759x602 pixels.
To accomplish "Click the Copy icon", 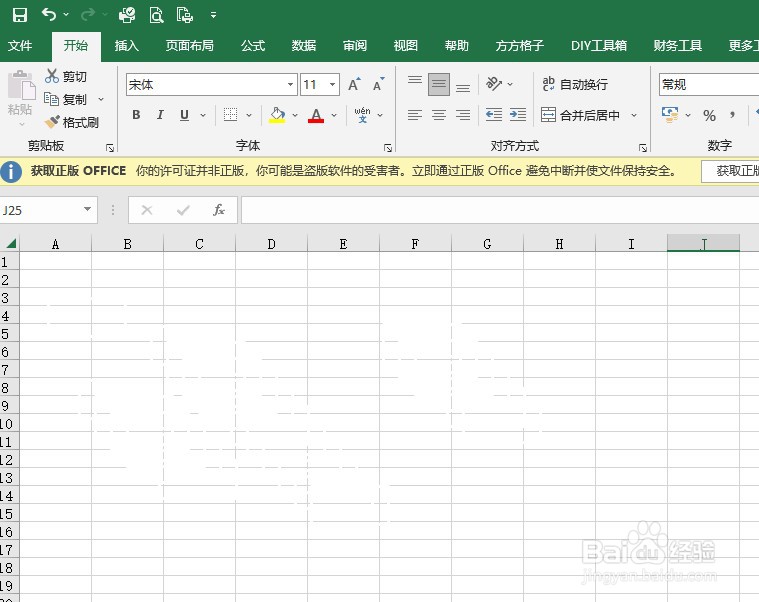I will click(51, 99).
